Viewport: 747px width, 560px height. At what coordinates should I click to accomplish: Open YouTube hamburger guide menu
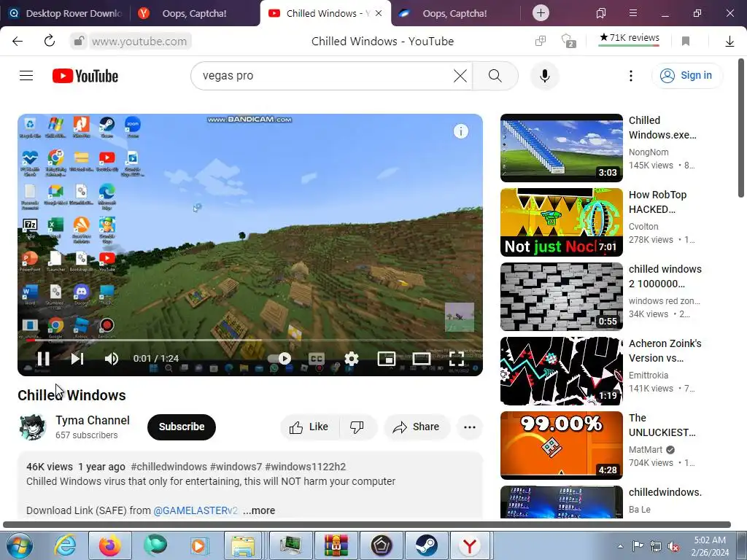tap(26, 75)
